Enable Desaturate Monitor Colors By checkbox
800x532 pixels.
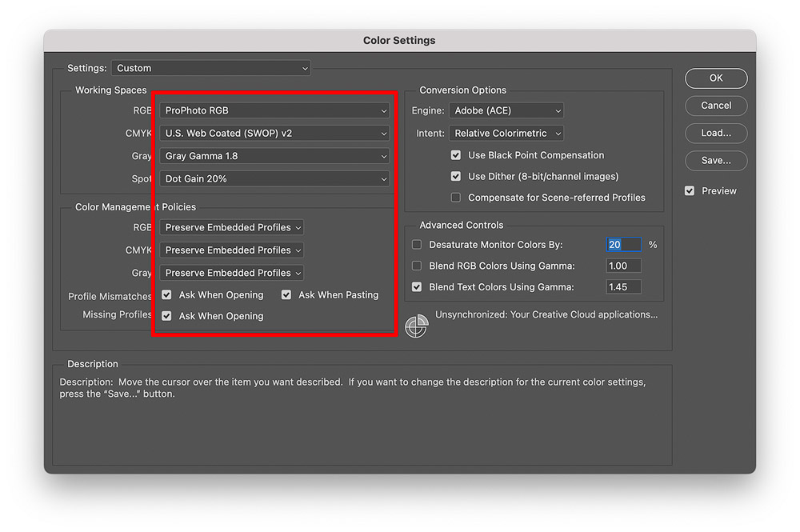click(x=417, y=245)
